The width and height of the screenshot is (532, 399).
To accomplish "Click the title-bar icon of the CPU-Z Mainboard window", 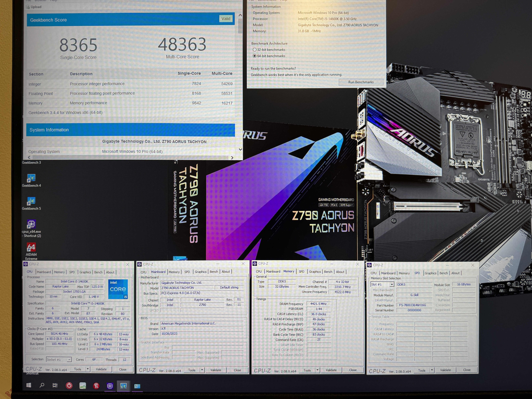I will (140, 264).
